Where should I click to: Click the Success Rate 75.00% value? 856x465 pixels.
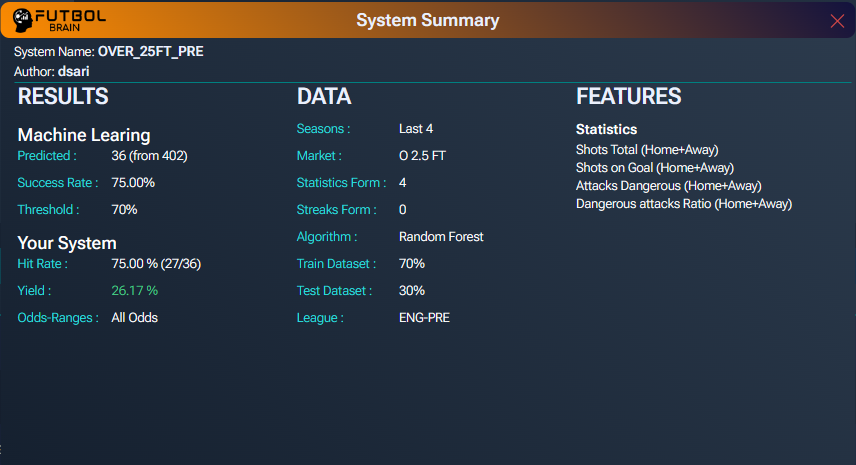point(133,183)
